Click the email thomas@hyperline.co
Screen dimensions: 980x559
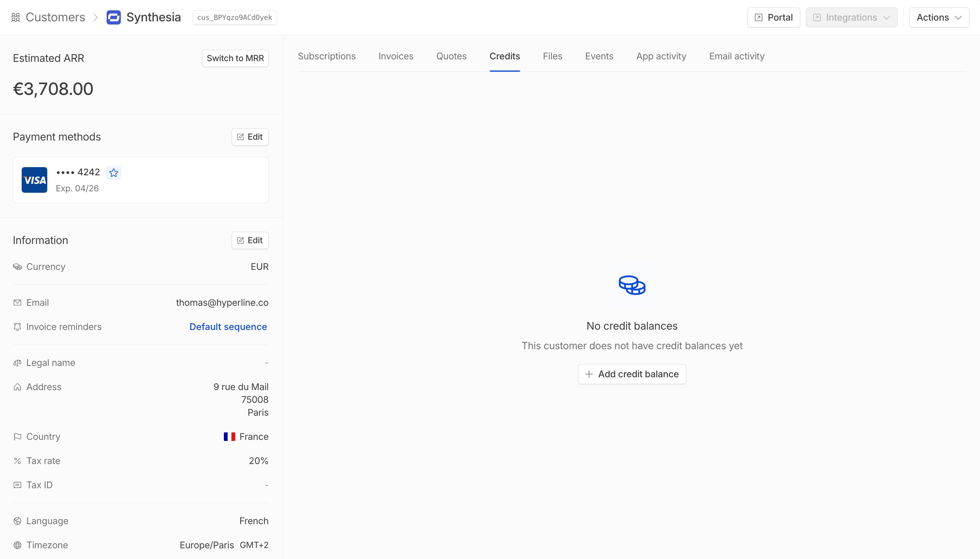click(222, 303)
